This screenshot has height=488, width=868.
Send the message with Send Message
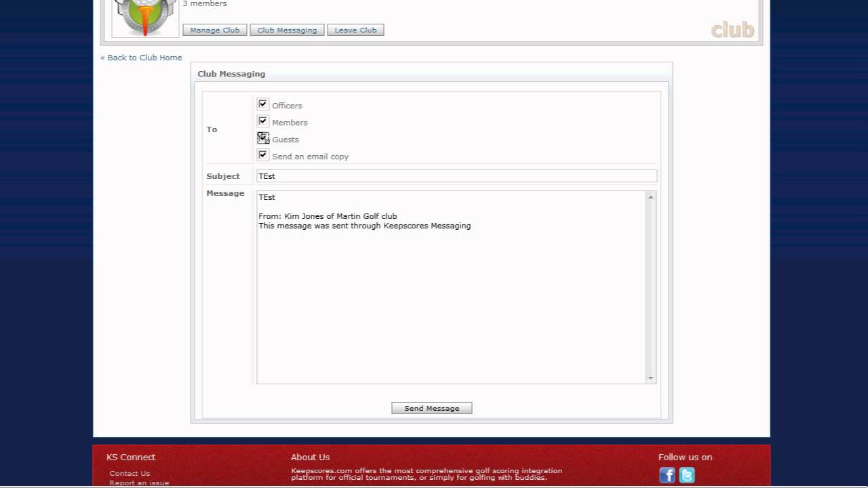point(431,408)
